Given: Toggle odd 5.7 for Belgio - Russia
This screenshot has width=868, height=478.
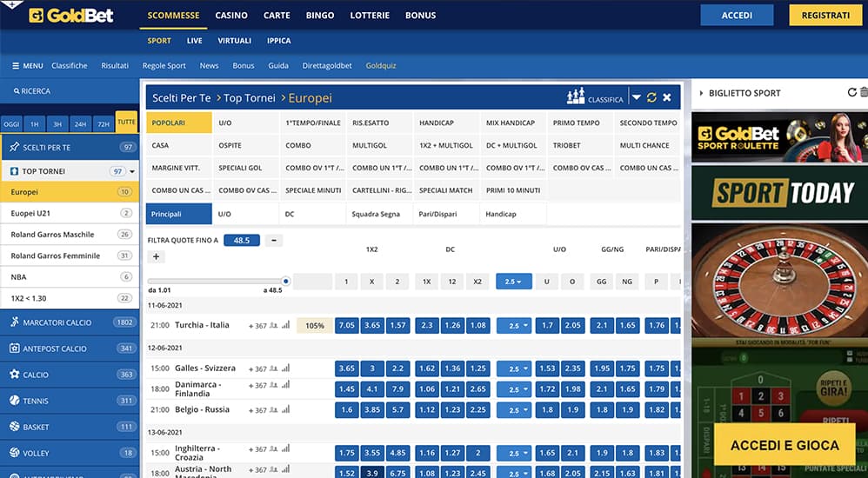Looking at the screenshot, I should [x=397, y=410].
